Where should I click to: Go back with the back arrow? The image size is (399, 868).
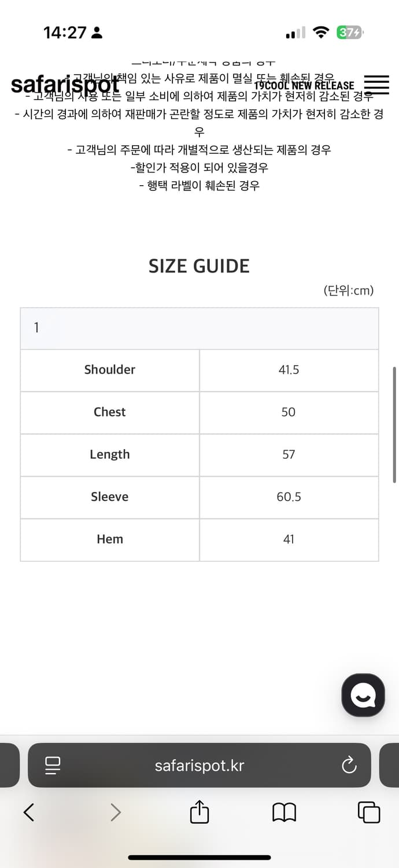(x=28, y=812)
